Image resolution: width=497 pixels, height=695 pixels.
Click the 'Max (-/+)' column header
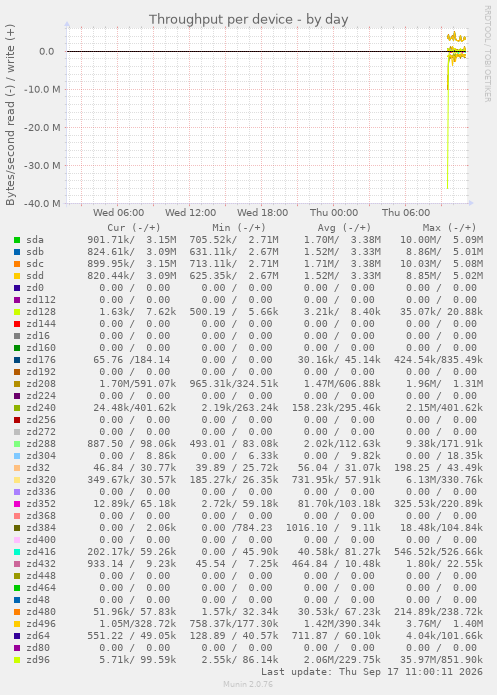449,228
